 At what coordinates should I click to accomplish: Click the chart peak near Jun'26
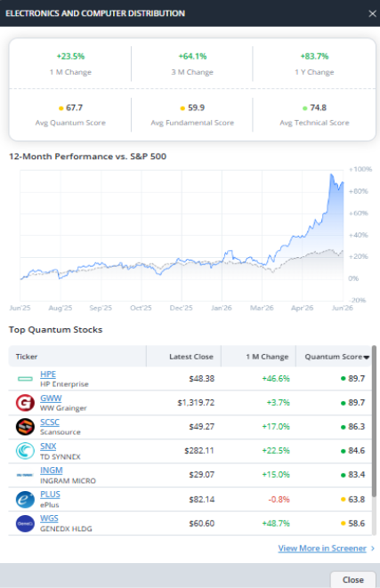tap(331, 174)
